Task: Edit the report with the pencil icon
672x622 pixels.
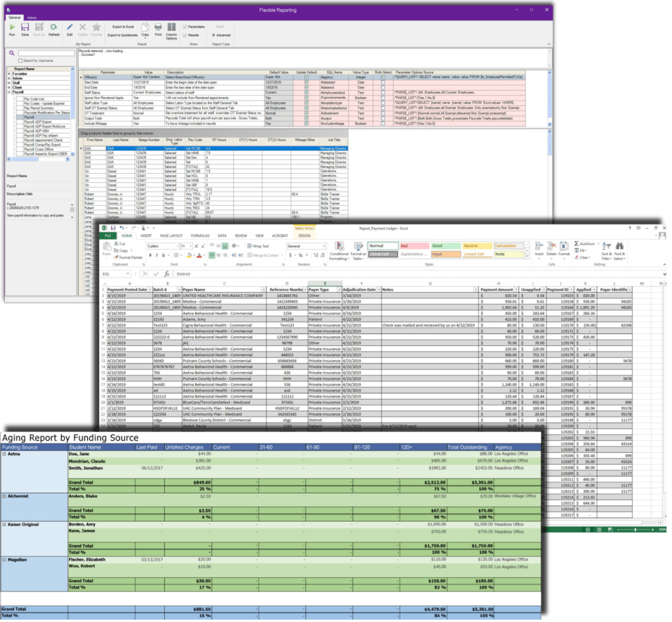Action: point(69,27)
